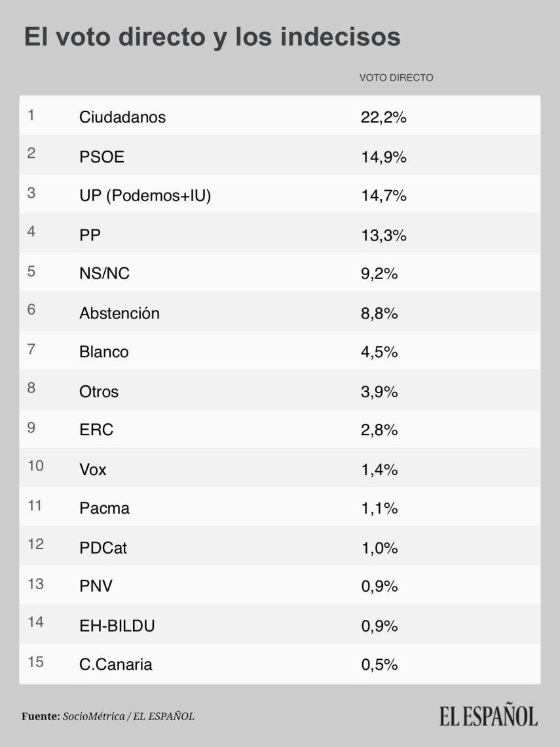Click the PSOE party name

tap(102, 157)
